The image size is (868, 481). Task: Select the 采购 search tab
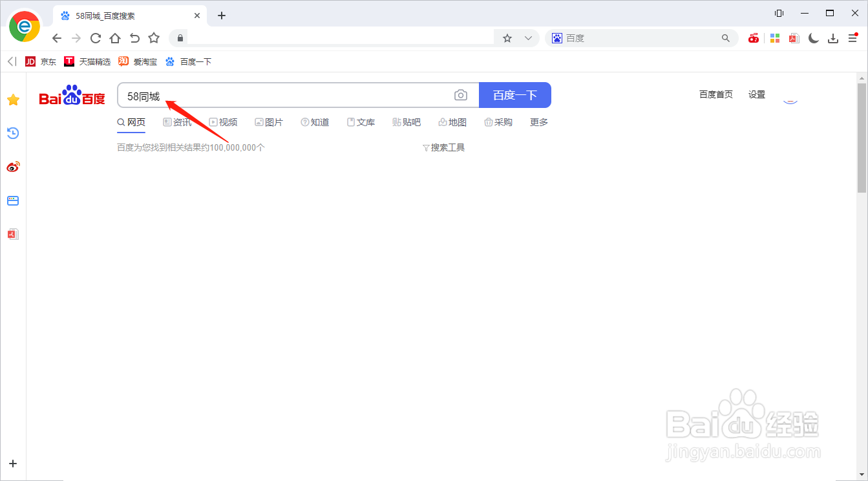point(498,122)
